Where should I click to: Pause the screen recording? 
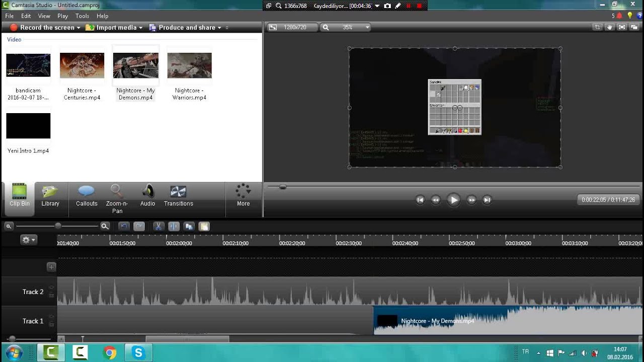(x=408, y=6)
